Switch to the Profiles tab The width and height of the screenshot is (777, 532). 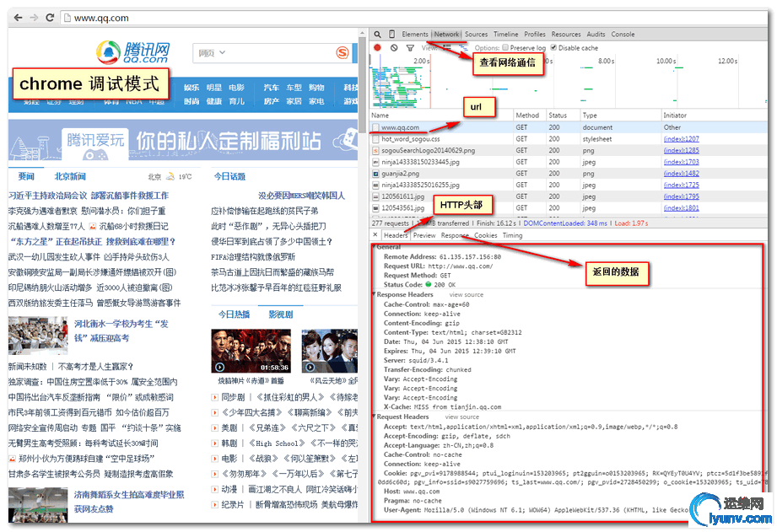[535, 35]
